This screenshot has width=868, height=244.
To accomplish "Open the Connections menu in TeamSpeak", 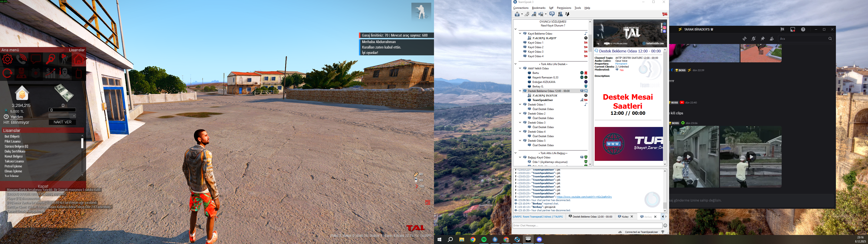I will [521, 8].
